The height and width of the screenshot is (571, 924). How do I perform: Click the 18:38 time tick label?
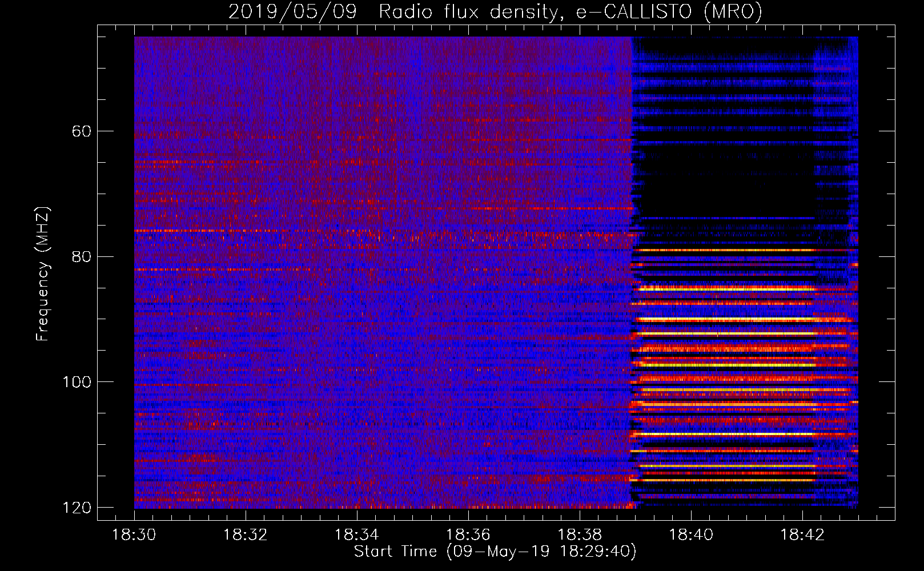pos(579,535)
